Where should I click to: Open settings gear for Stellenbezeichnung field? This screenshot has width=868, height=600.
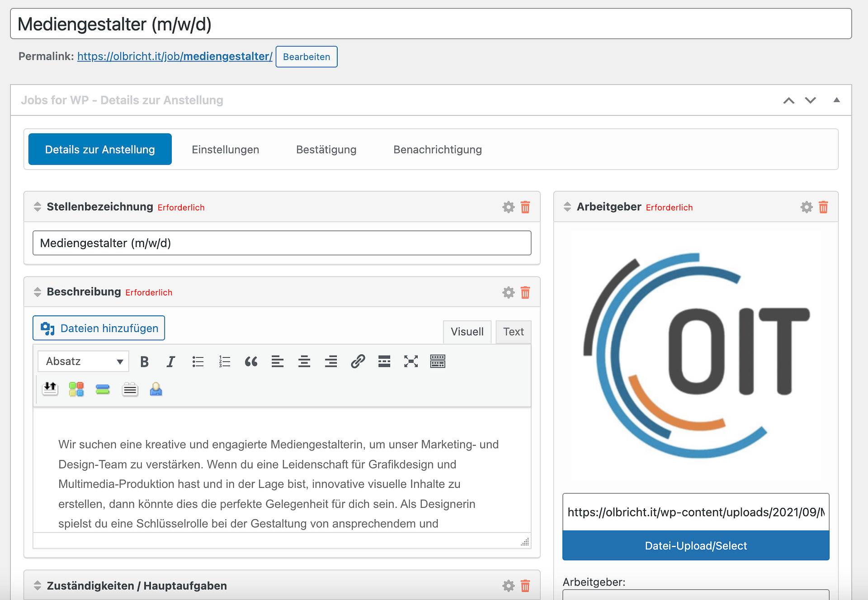point(509,207)
